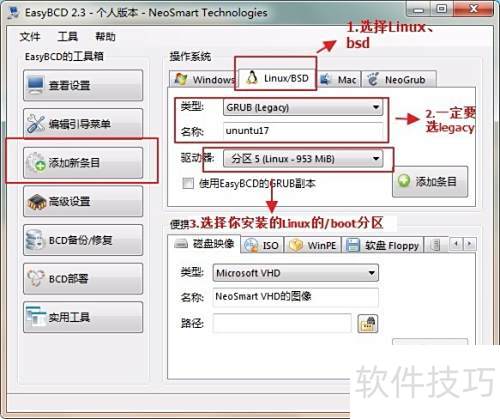The height and width of the screenshot is (419, 500).
Task: Click the empty 路径 path field
Action: [282, 323]
